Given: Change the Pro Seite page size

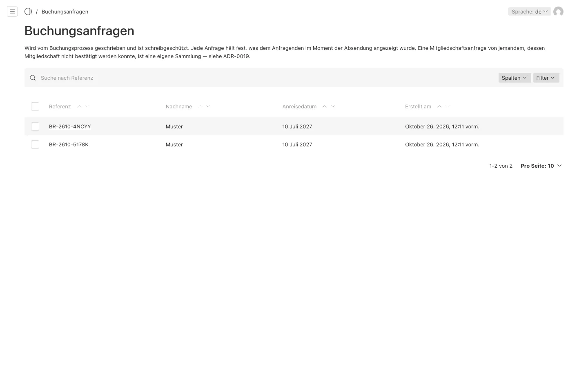Looking at the screenshot, I should click(x=541, y=166).
